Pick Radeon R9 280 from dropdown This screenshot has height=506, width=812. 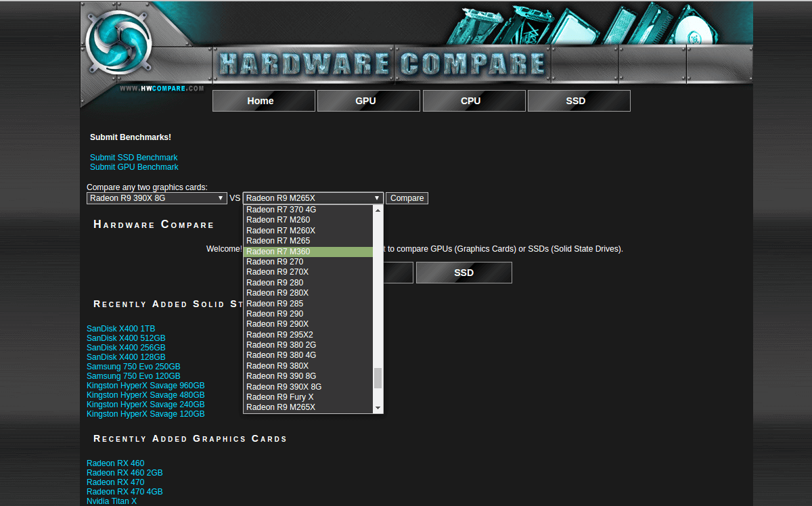coord(308,283)
